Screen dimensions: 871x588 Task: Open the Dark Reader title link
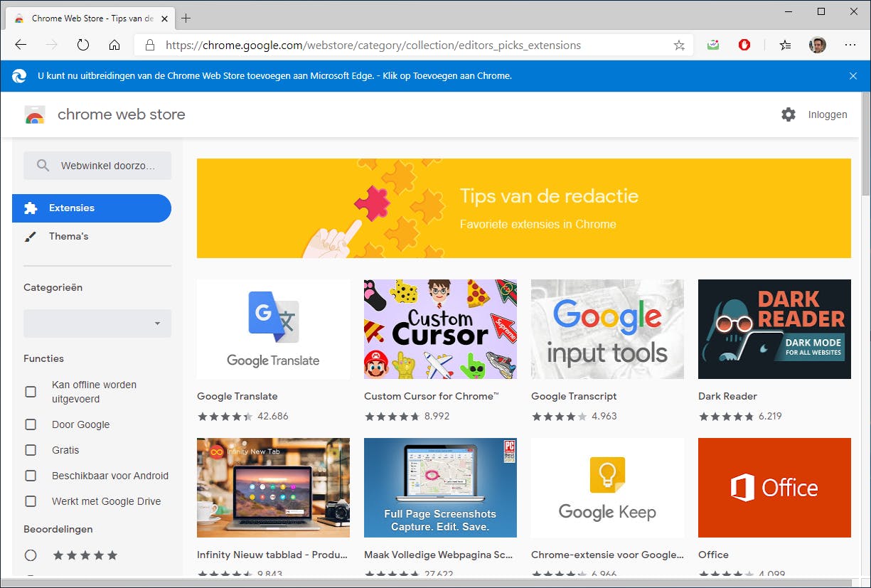tap(727, 396)
